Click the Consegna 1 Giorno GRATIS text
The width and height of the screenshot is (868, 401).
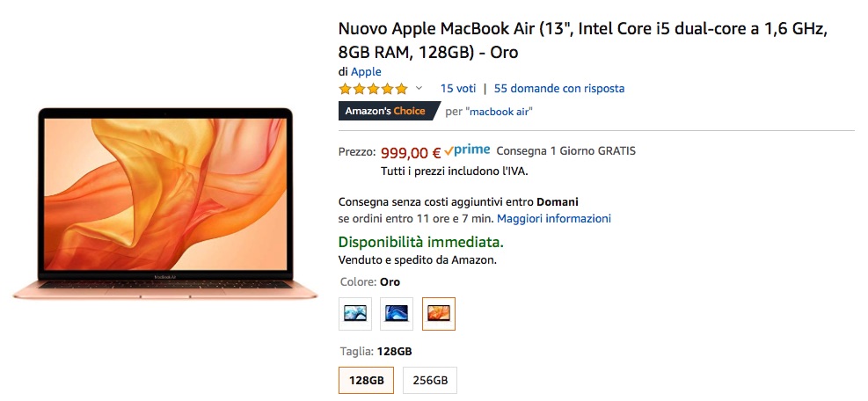click(565, 151)
